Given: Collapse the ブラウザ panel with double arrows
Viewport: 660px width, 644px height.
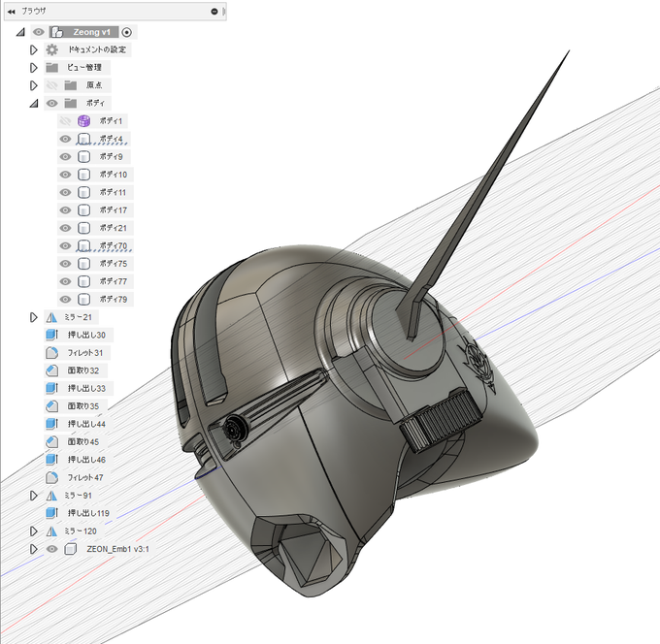Looking at the screenshot, I should 12,12.
